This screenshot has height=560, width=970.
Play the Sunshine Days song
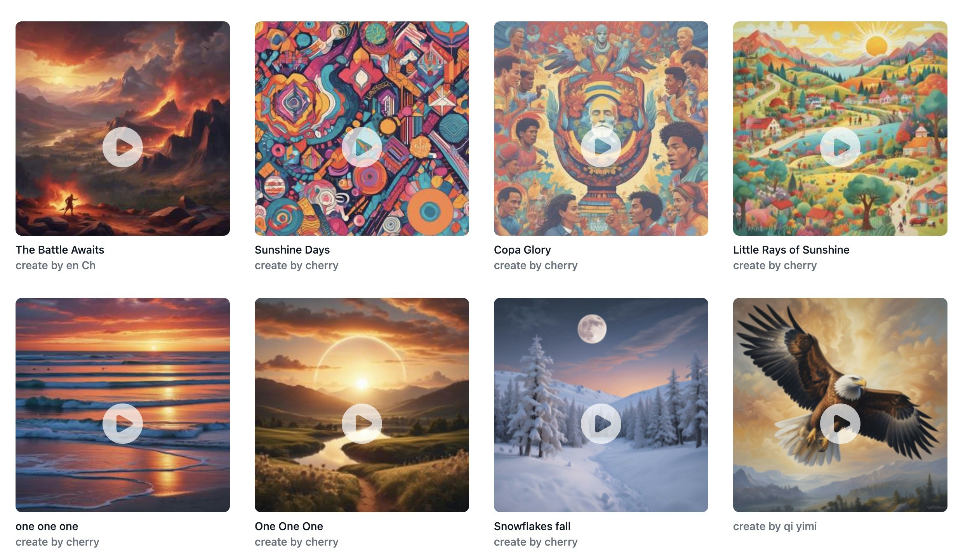[362, 147]
